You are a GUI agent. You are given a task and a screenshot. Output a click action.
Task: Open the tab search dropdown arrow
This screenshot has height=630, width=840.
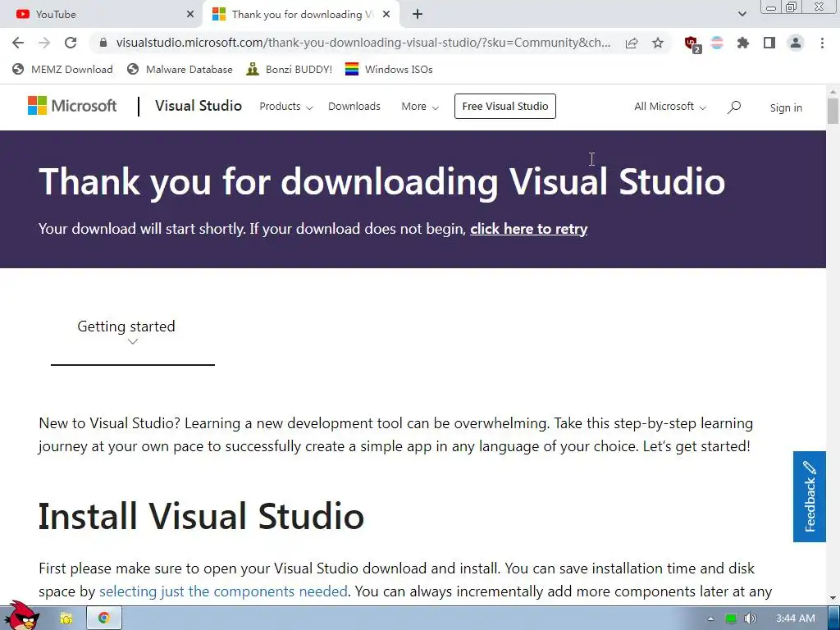click(x=742, y=14)
